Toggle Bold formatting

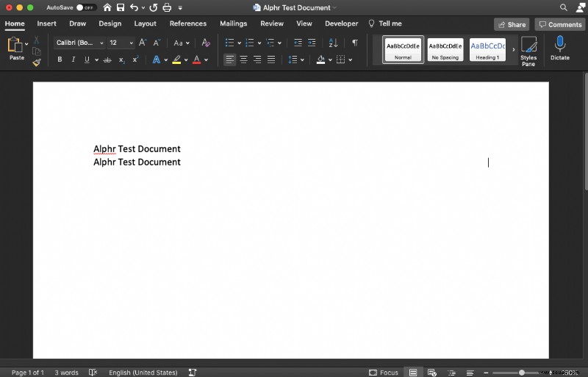click(x=60, y=60)
